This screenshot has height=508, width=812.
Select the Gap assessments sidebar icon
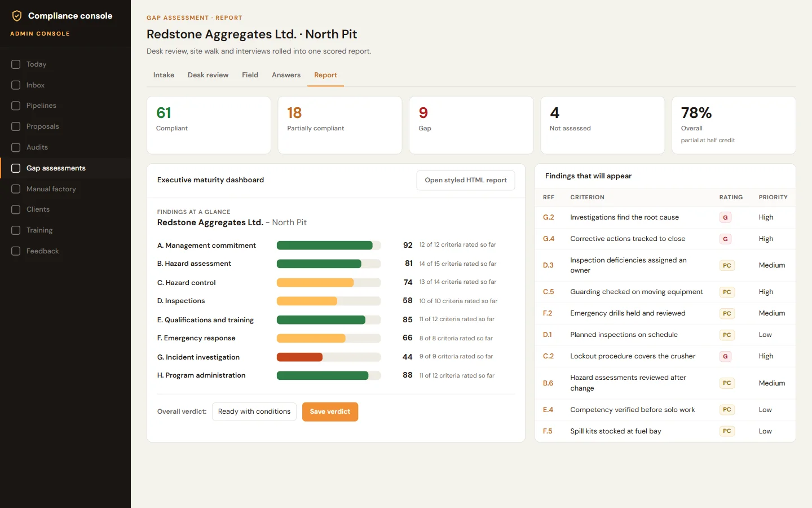(x=16, y=168)
